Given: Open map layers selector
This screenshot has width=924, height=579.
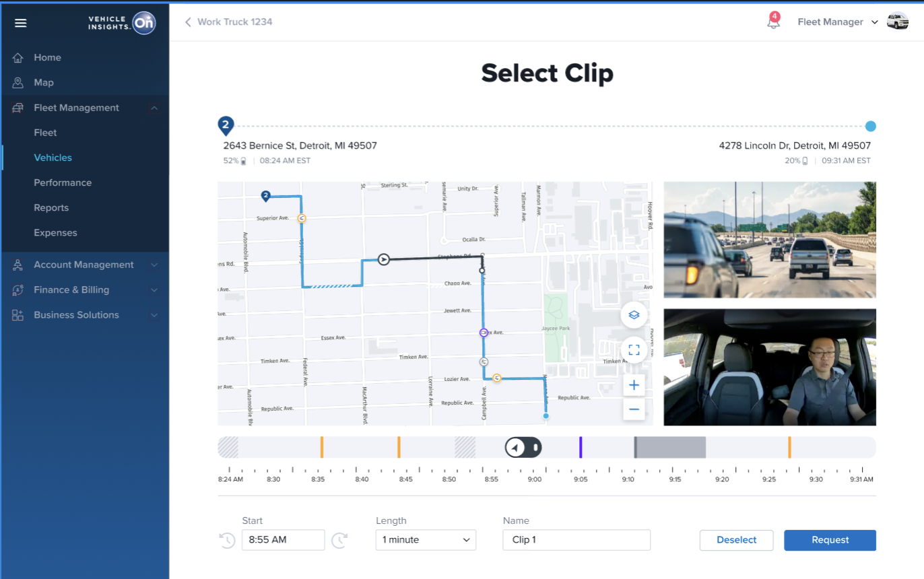Looking at the screenshot, I should pos(634,314).
